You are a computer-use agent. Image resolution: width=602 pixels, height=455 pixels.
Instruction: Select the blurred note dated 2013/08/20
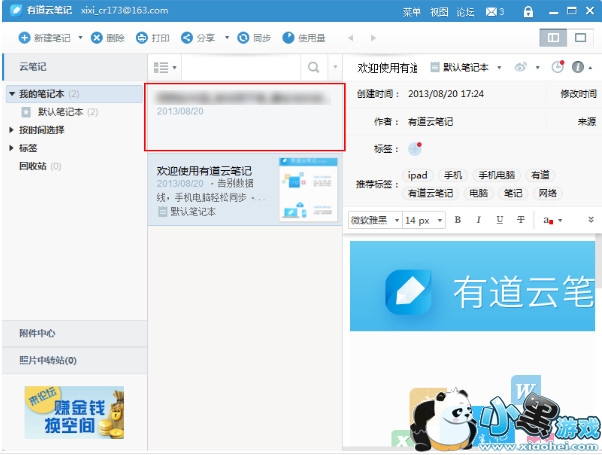(245, 117)
